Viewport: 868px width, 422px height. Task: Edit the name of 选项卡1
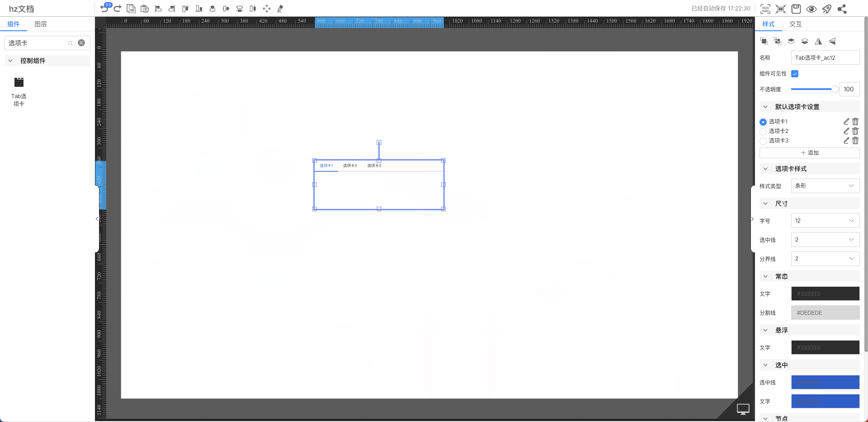(846, 121)
